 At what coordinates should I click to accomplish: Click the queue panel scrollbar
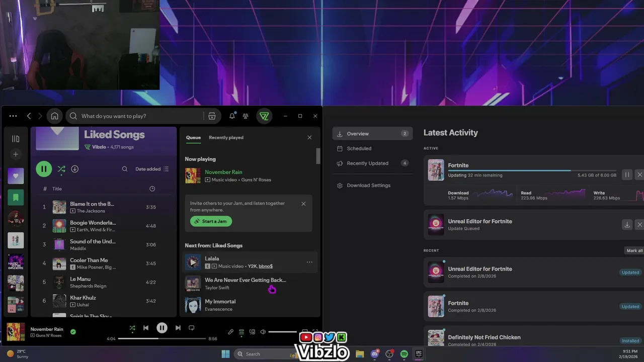(x=318, y=156)
